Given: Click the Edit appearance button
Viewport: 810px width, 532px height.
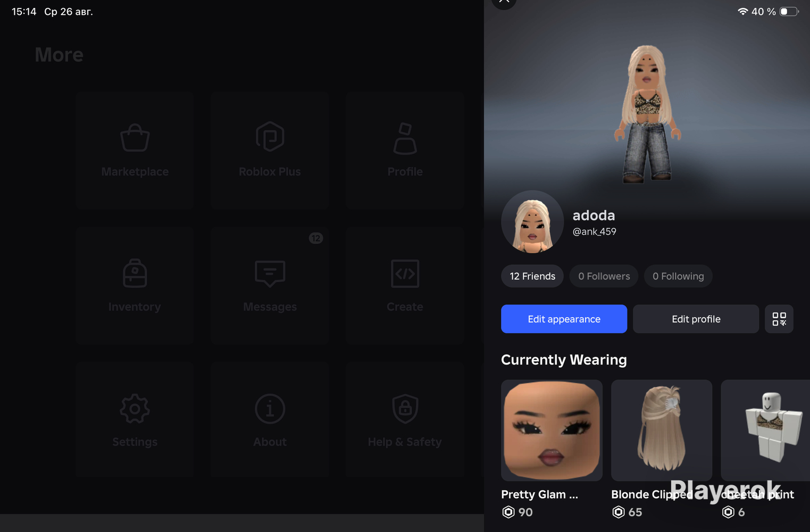Looking at the screenshot, I should point(564,319).
